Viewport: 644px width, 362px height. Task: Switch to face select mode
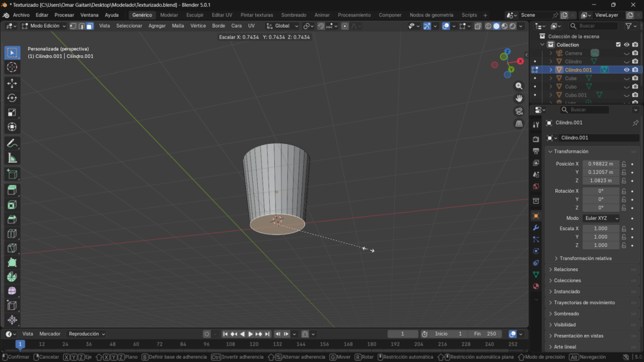coord(90,26)
